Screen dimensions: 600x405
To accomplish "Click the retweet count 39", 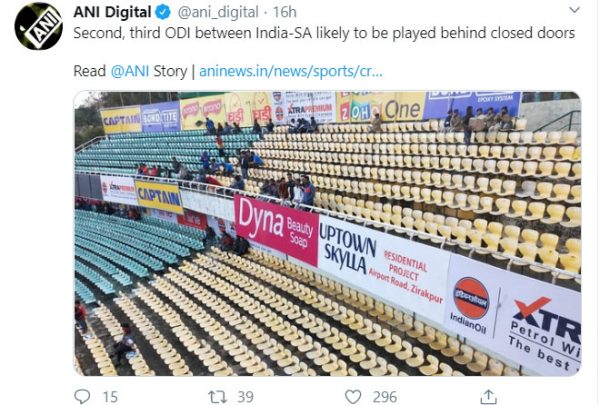I will [x=245, y=397].
